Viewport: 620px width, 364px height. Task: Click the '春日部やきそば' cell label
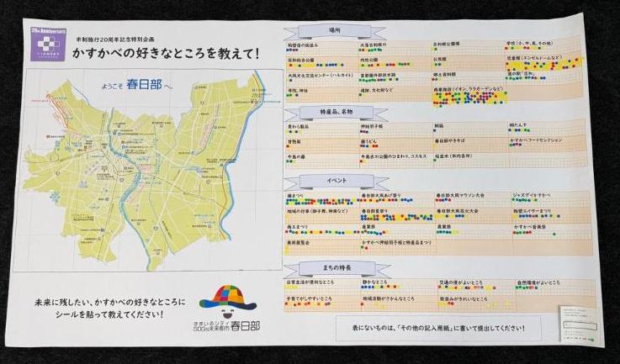tap(449, 140)
